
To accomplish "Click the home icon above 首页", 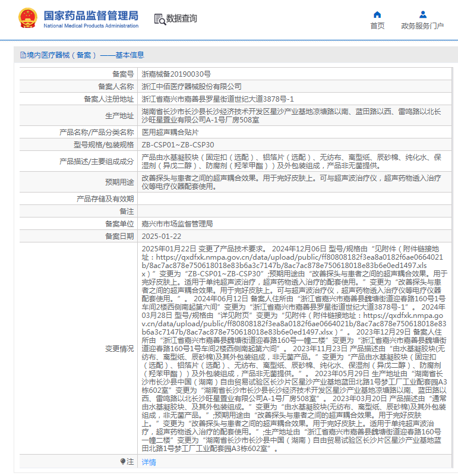I will pos(377,15).
